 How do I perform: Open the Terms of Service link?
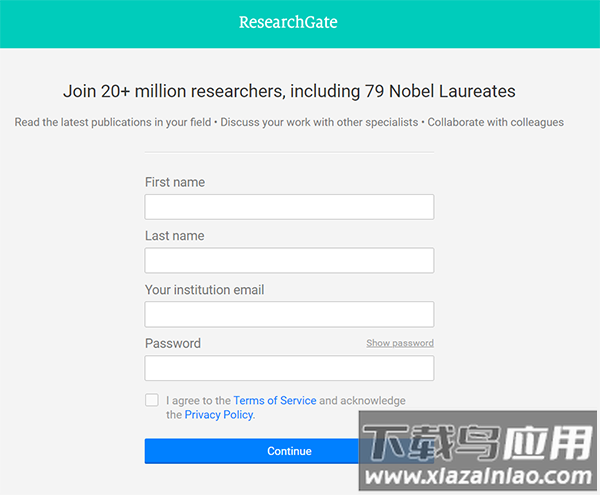click(274, 400)
